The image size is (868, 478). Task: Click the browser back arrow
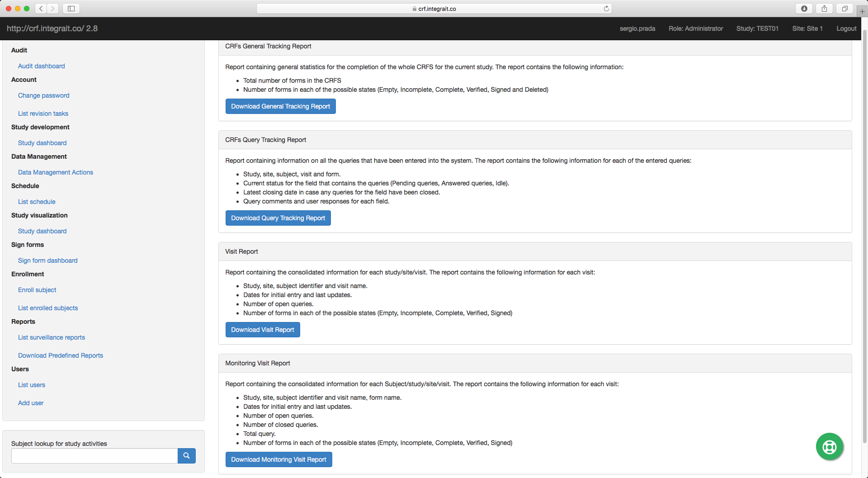pyautogui.click(x=40, y=8)
